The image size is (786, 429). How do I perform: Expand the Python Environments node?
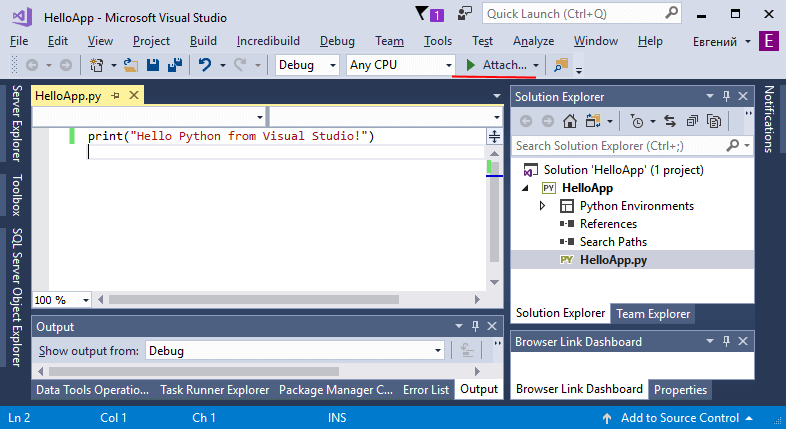click(x=542, y=206)
